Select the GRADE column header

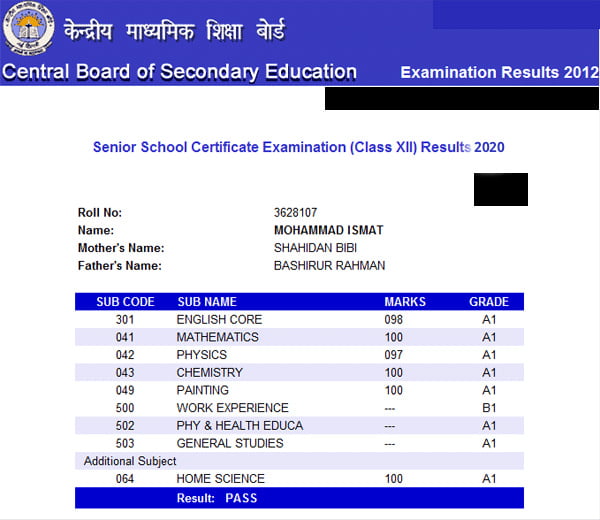pyautogui.click(x=489, y=302)
